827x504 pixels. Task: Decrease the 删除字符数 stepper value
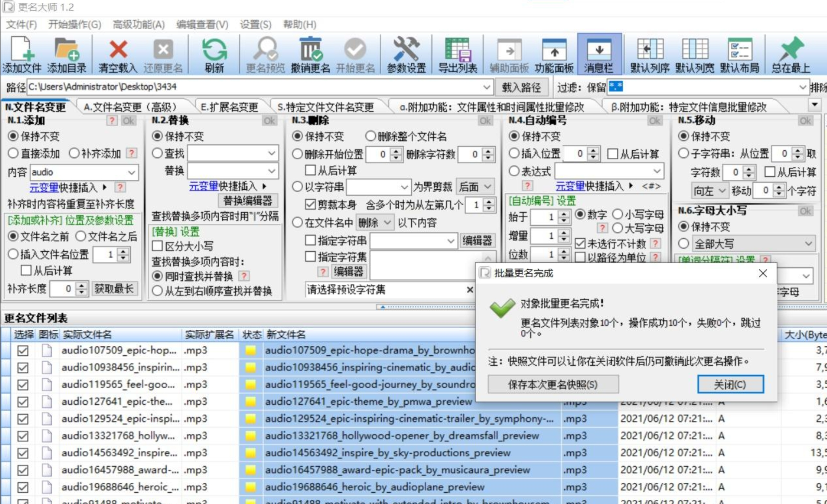[488, 158]
